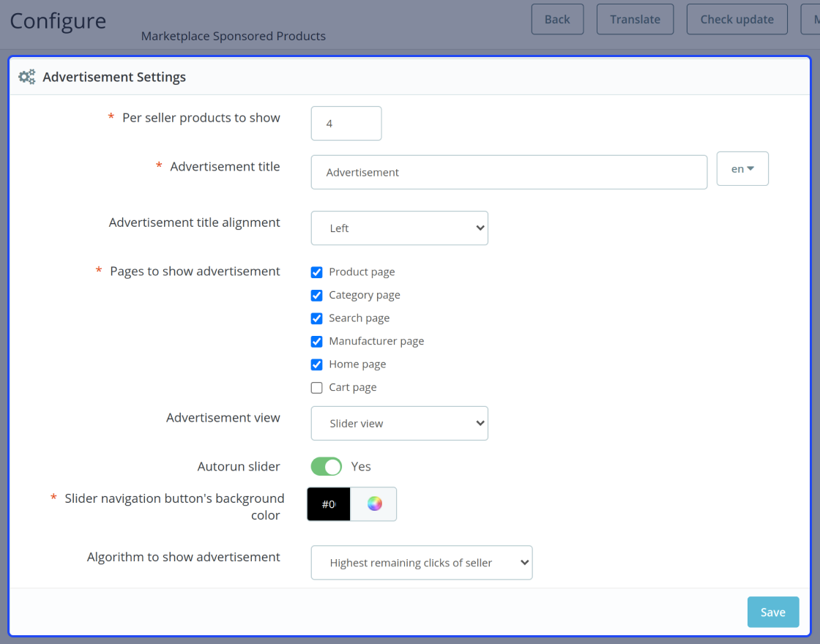Click the black color hex value field

pyautogui.click(x=329, y=504)
